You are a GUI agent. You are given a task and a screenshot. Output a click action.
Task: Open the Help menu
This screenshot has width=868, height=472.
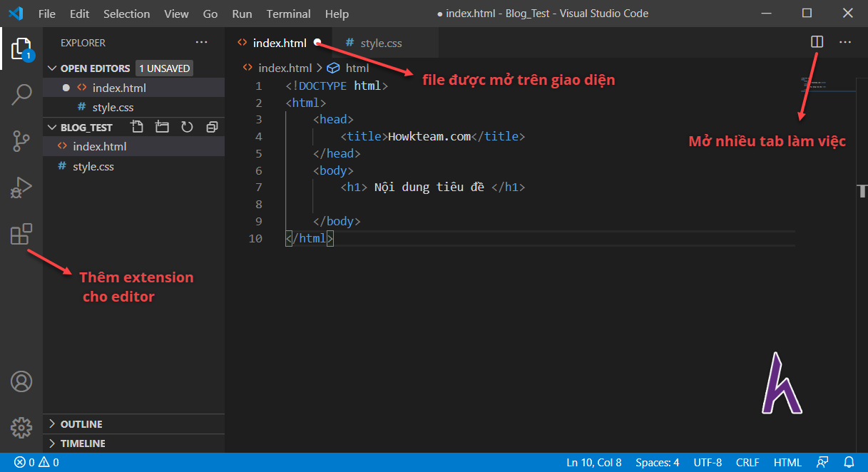click(337, 14)
